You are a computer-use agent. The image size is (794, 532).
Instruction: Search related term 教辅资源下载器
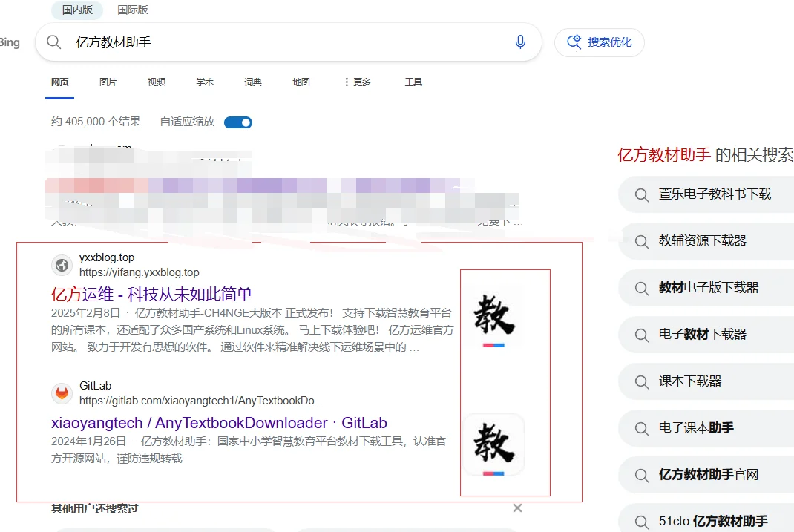(x=707, y=241)
